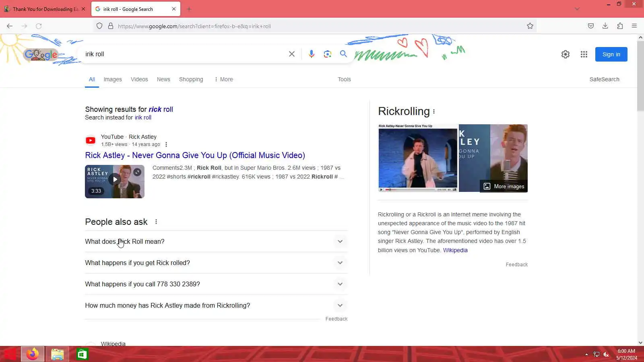The width and height of the screenshot is (644, 362).
Task: Expand "What happens if you get Rick rolled?"
Action: pos(216,263)
